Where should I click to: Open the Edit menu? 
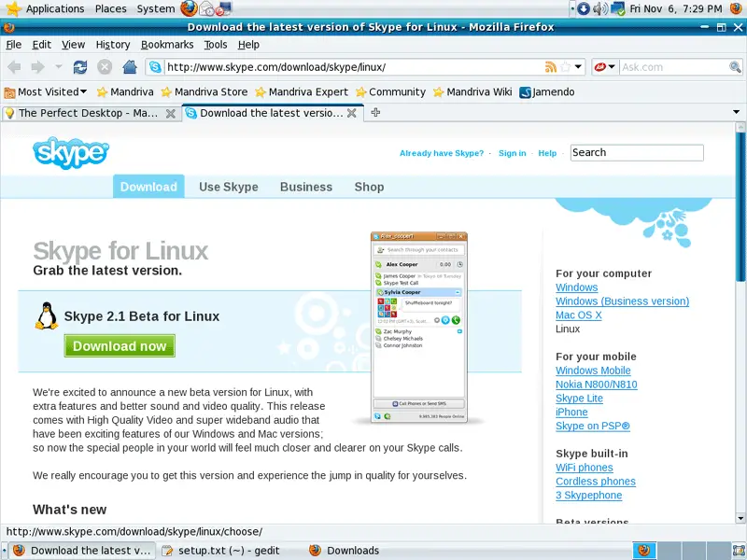(41, 45)
